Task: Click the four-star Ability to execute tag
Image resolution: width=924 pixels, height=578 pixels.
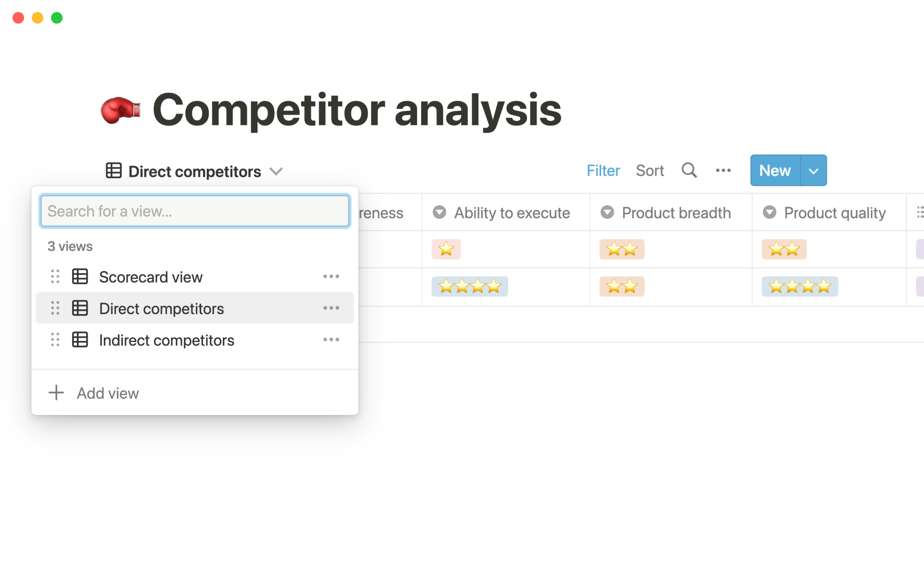Action: pos(470,287)
